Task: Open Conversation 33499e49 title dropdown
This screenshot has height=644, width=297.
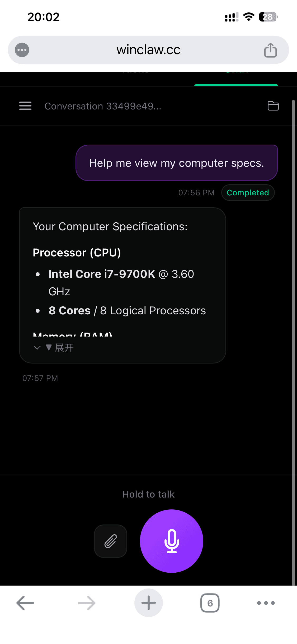Action: [x=103, y=106]
